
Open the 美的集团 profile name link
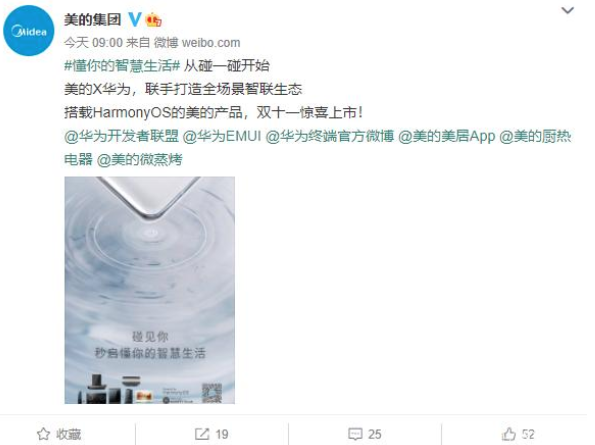pos(93,19)
